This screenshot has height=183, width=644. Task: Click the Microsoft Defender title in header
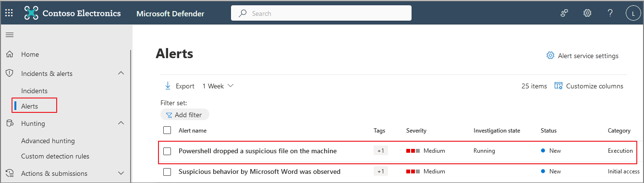(170, 13)
